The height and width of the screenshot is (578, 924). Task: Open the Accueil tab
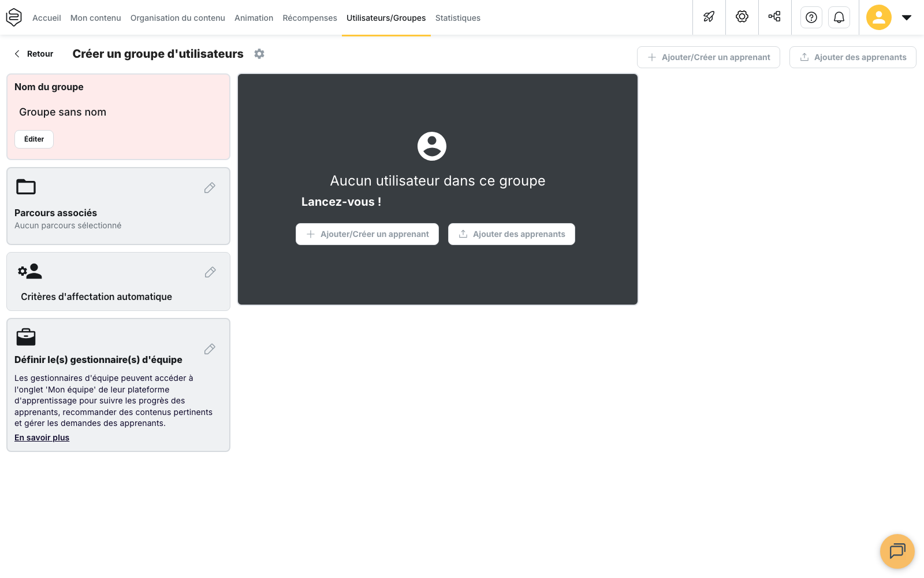click(x=47, y=18)
